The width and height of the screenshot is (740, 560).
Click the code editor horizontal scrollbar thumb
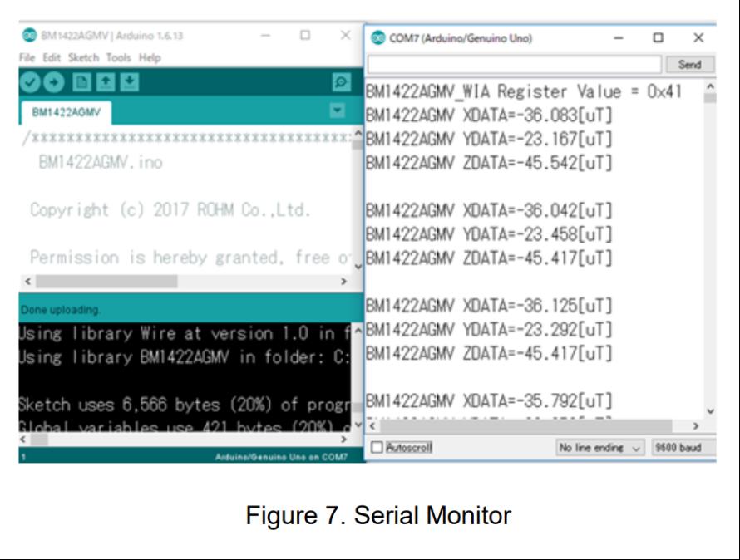click(106, 281)
